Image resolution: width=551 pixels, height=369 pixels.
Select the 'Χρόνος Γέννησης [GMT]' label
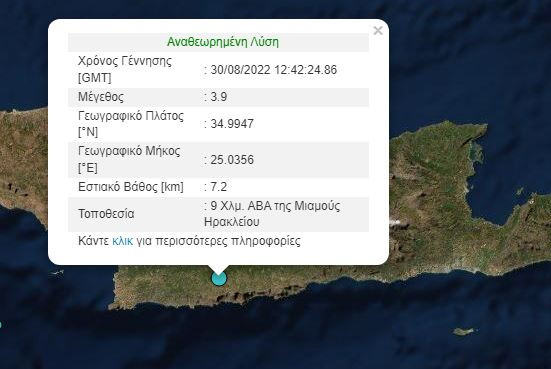125,69
